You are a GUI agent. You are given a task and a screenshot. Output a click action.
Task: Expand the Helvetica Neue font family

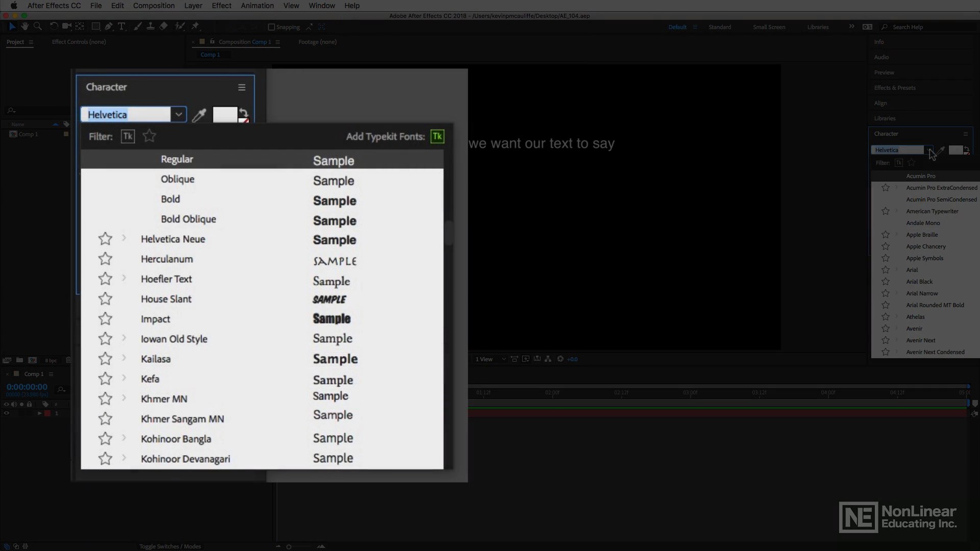tap(124, 238)
